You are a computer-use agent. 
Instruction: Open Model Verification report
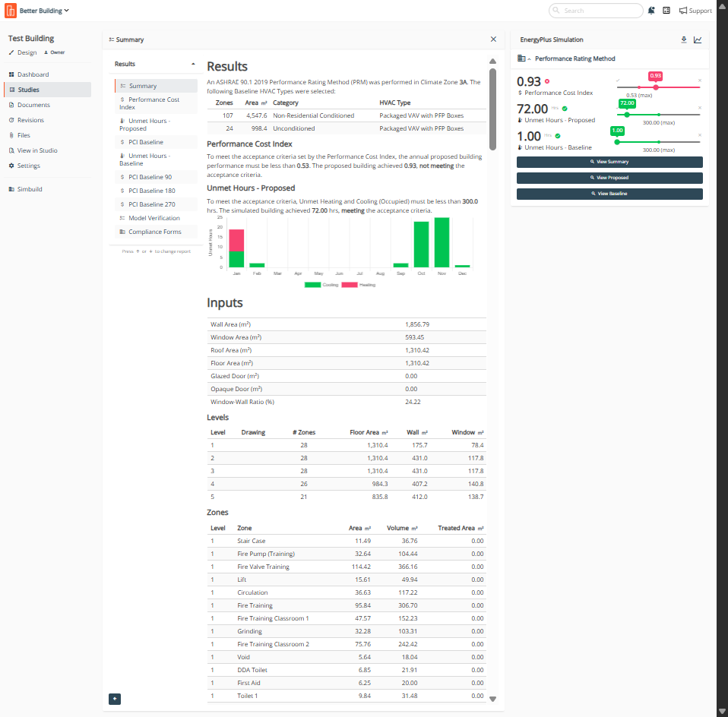pos(156,218)
